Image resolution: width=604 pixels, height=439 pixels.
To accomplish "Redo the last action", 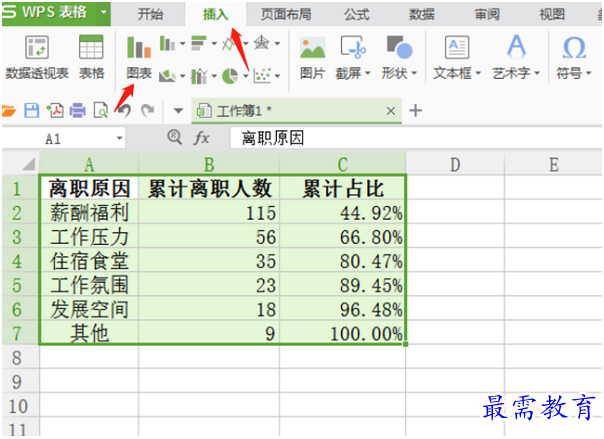I will (147, 111).
